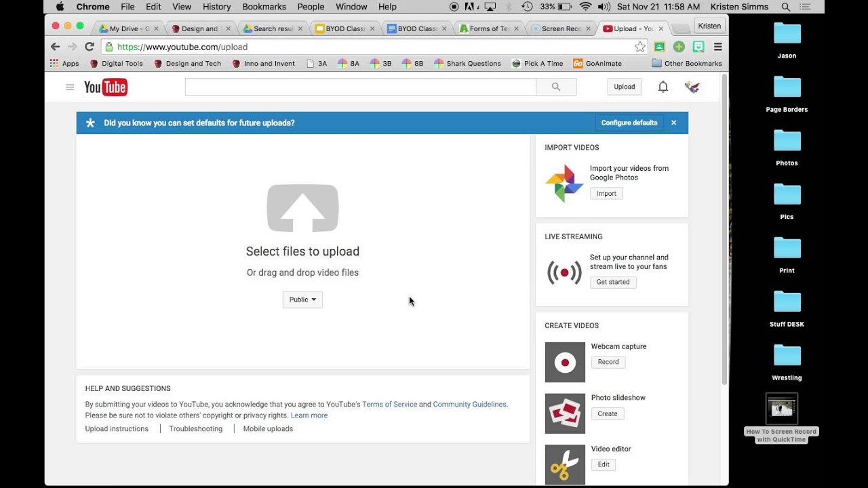The width and height of the screenshot is (868, 488).
Task: Open the Wrestling desktop folder
Action: click(x=787, y=363)
